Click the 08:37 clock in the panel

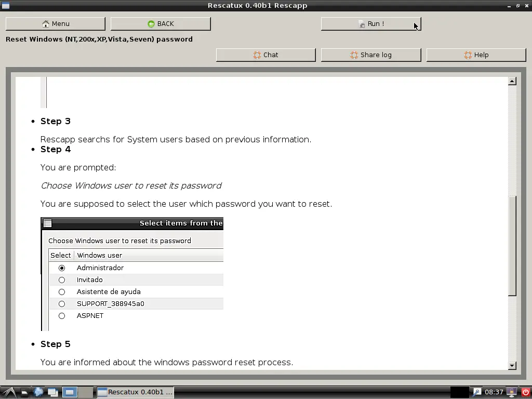[494, 392]
